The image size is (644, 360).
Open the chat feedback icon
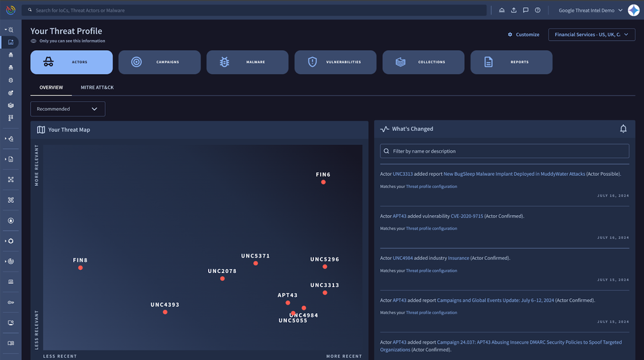pyautogui.click(x=525, y=10)
